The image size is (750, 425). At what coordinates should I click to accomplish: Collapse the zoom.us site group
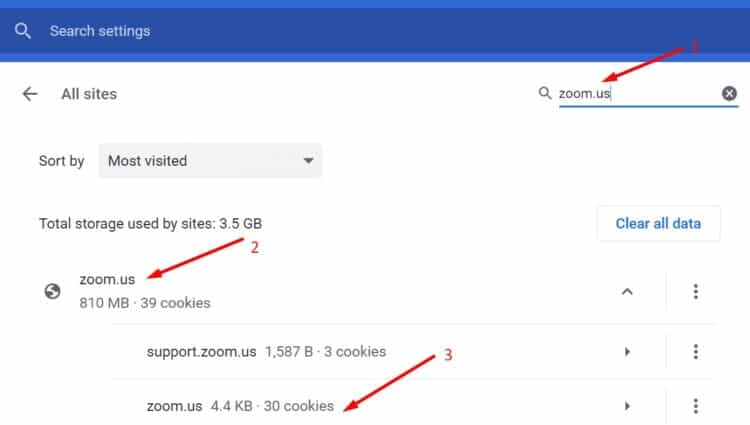627,291
